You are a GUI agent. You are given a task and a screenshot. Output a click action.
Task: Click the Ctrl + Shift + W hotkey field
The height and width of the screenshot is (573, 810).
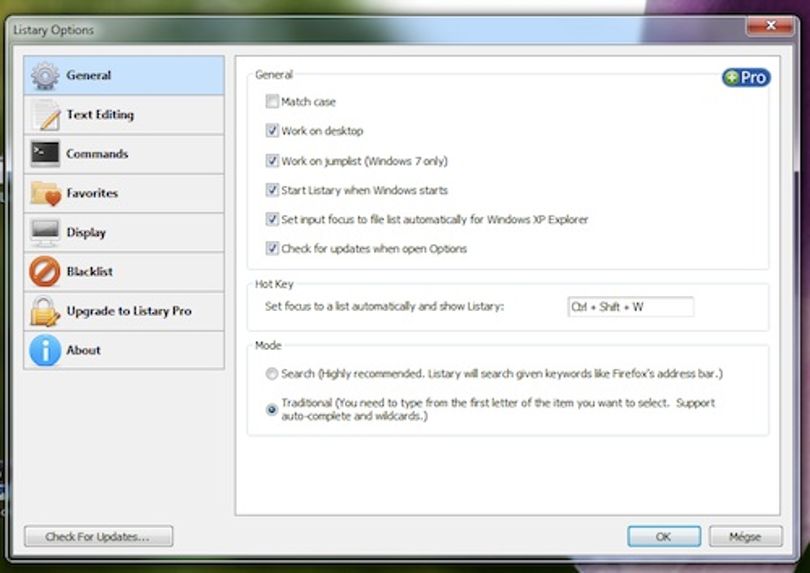(x=630, y=307)
